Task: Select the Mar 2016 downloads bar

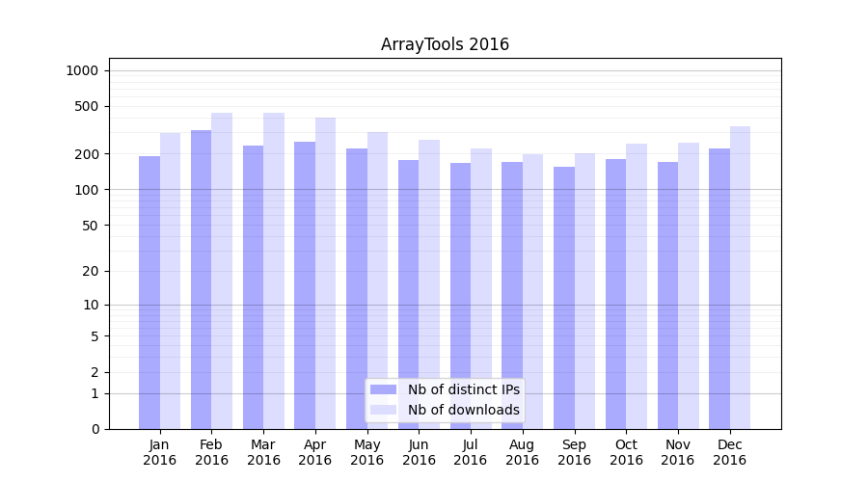Action: click(x=274, y=271)
